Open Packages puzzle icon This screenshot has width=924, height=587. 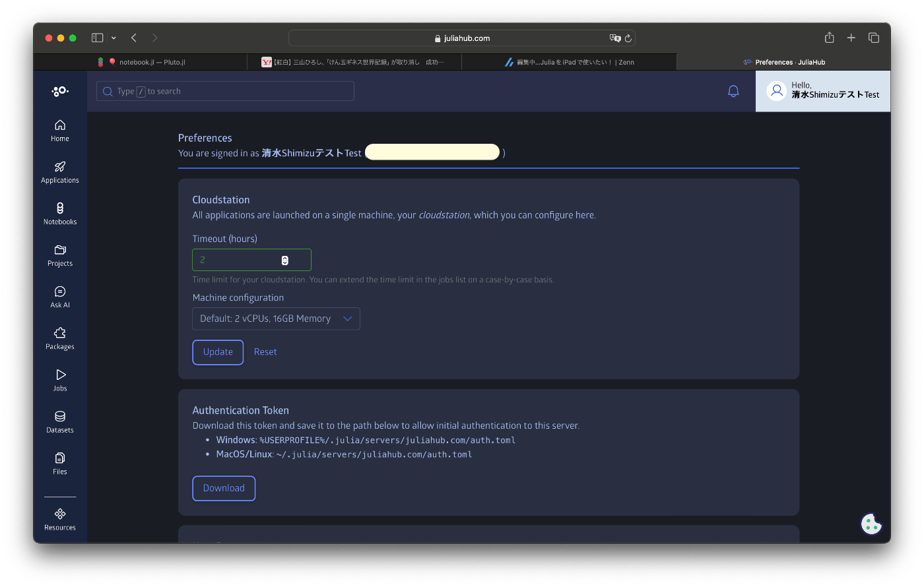(60, 333)
